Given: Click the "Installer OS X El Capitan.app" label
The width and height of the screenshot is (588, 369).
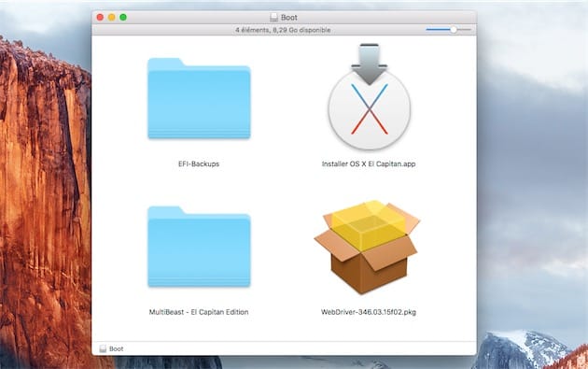Looking at the screenshot, I should pyautogui.click(x=369, y=163).
